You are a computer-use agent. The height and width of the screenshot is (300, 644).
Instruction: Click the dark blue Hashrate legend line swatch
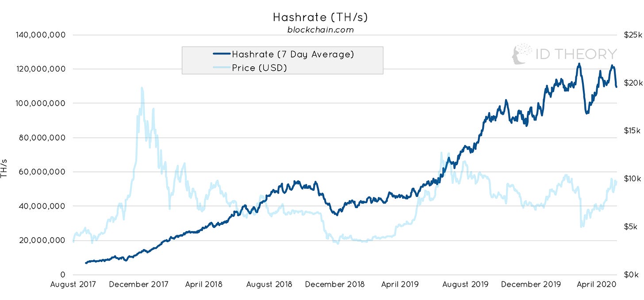point(222,54)
